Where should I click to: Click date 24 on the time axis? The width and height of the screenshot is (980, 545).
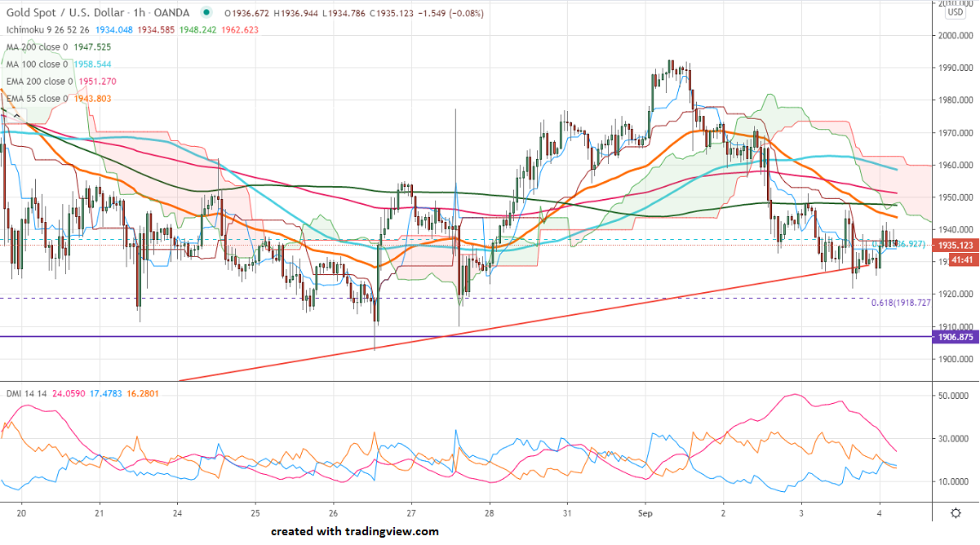click(177, 514)
